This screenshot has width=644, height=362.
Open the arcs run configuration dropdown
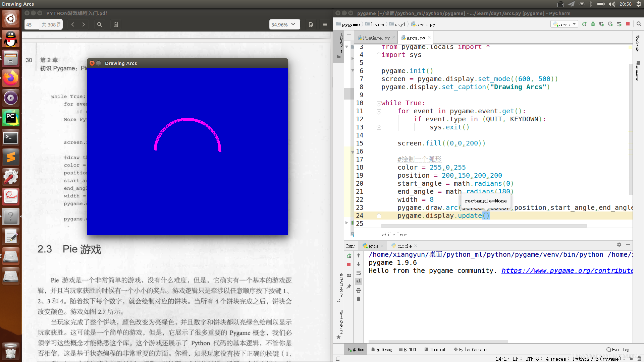[x=564, y=24]
